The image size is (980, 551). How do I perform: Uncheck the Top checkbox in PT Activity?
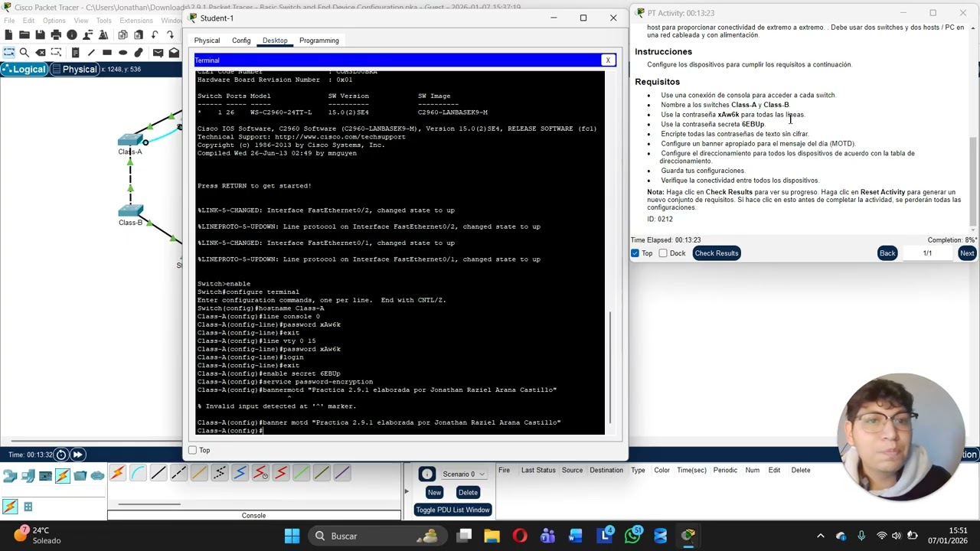pos(635,253)
